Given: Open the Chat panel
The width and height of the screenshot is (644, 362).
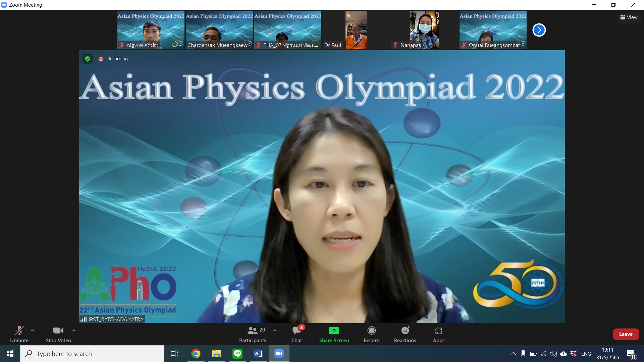Looking at the screenshot, I should (x=297, y=335).
